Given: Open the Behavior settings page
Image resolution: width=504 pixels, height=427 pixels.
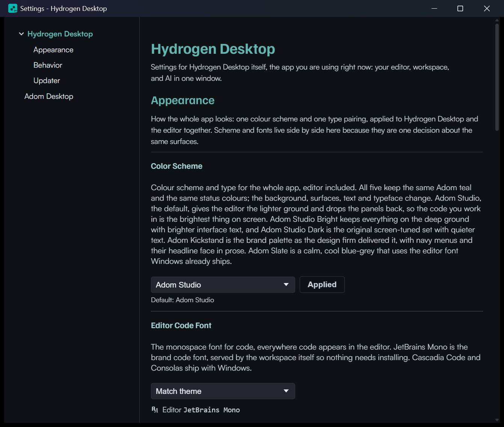Looking at the screenshot, I should coord(48,65).
